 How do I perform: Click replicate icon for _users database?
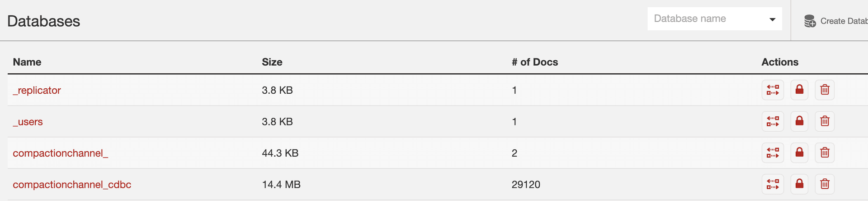tap(773, 121)
